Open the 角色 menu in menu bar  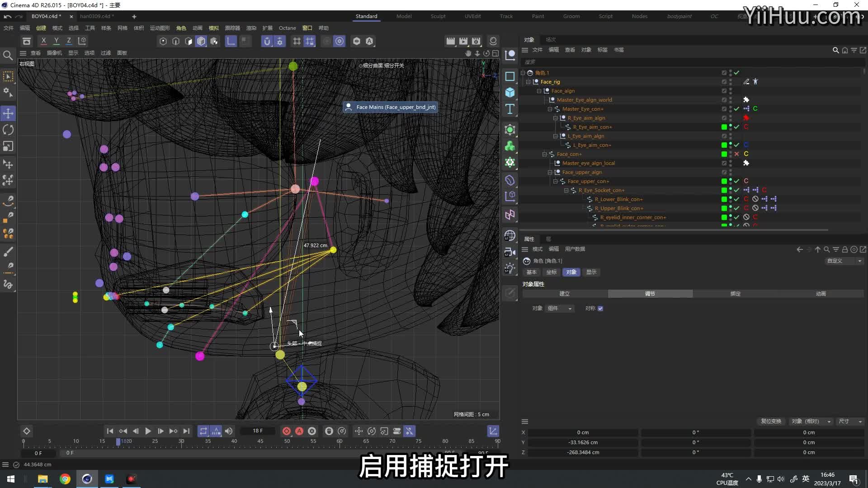click(181, 28)
